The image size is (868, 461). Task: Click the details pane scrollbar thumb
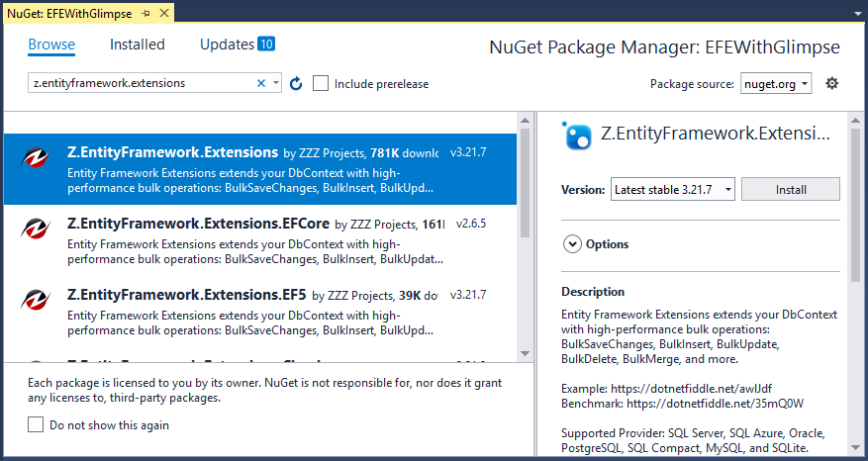tap(855, 205)
